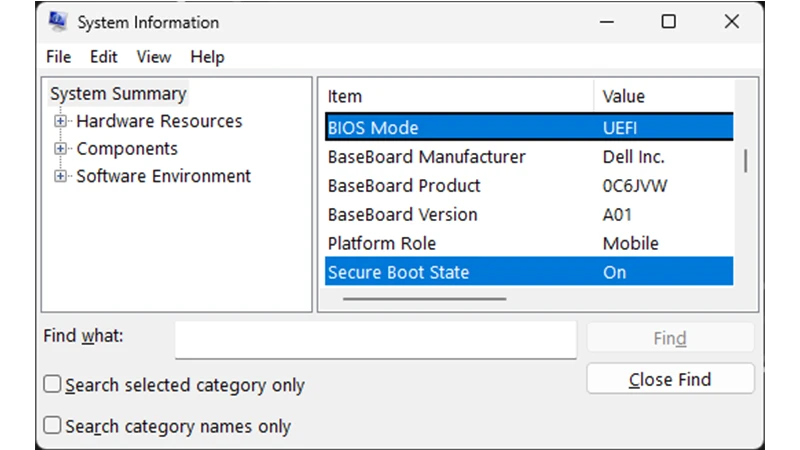The image size is (800, 450).
Task: Click the Close Find button
Action: [669, 379]
